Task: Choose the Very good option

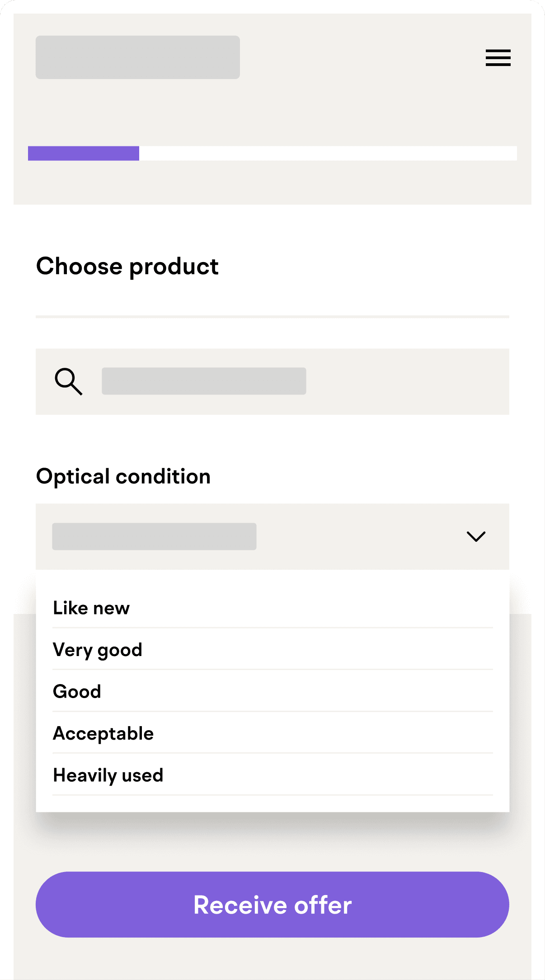Action: click(98, 650)
